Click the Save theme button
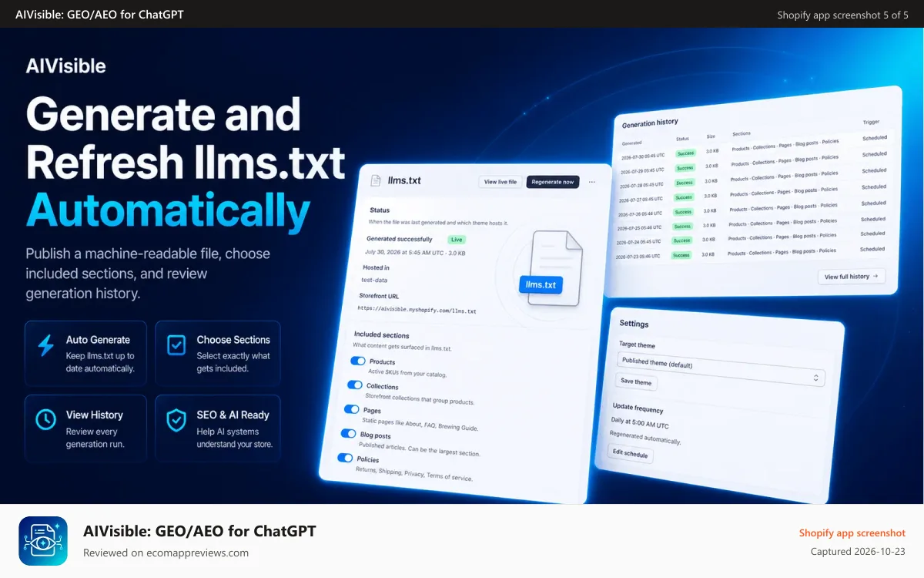The height and width of the screenshot is (578, 924). pyautogui.click(x=636, y=381)
